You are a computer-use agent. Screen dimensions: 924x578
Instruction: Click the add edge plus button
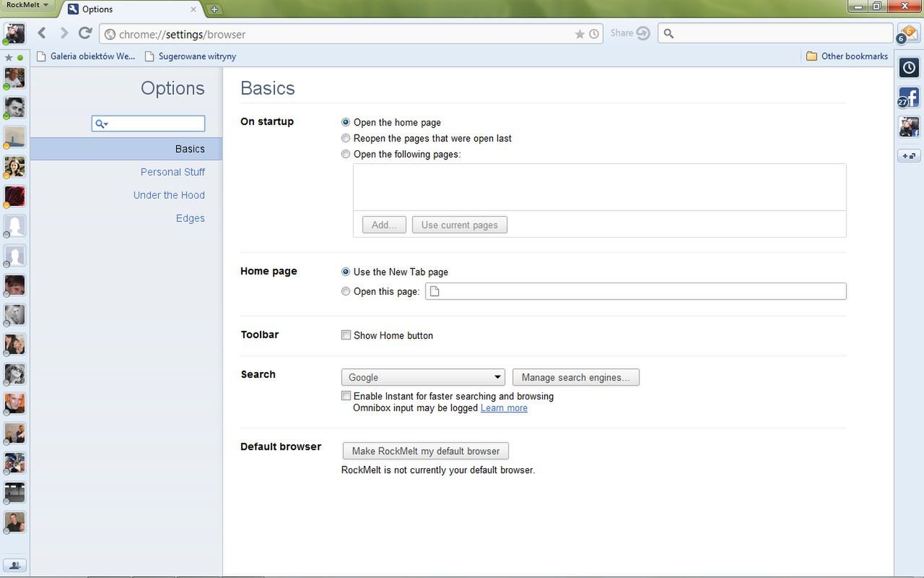click(x=909, y=155)
